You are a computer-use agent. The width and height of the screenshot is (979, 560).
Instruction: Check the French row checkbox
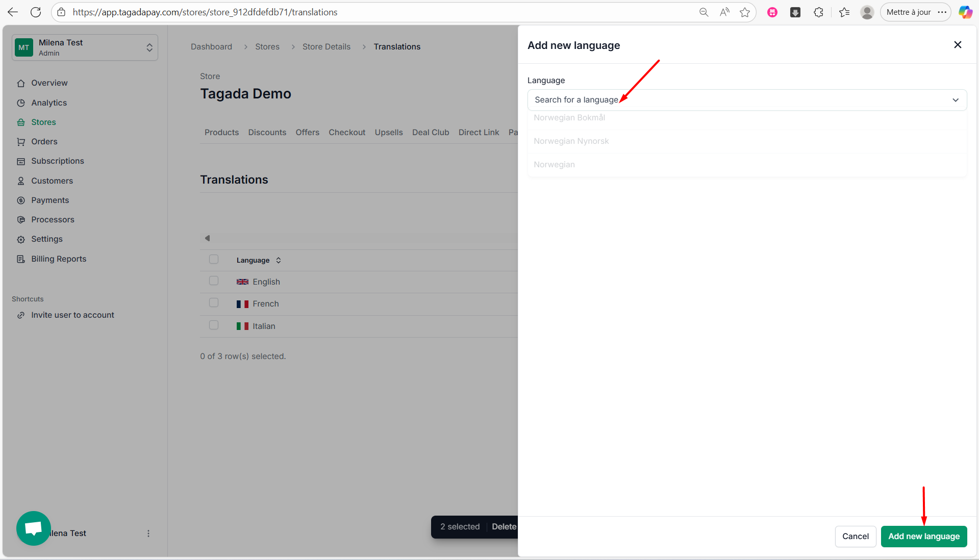(214, 303)
